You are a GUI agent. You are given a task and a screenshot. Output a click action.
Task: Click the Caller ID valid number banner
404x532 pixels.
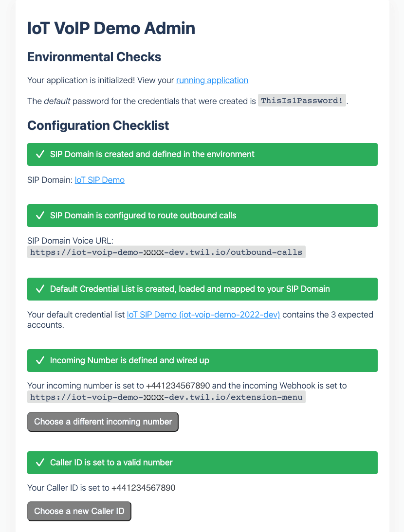pyautogui.click(x=202, y=462)
